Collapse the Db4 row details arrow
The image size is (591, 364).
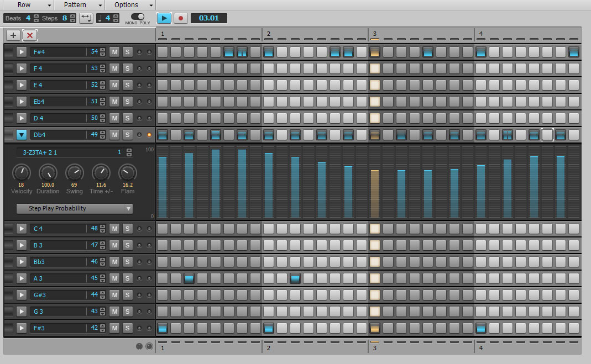pyautogui.click(x=22, y=135)
